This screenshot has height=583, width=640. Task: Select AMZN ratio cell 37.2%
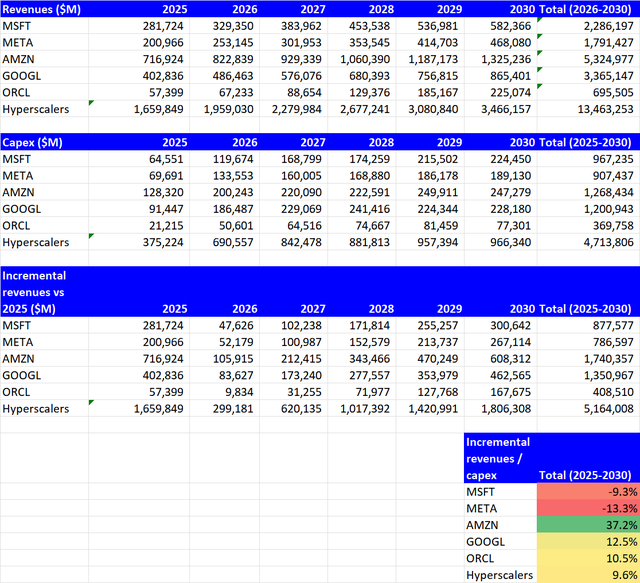coord(588,525)
